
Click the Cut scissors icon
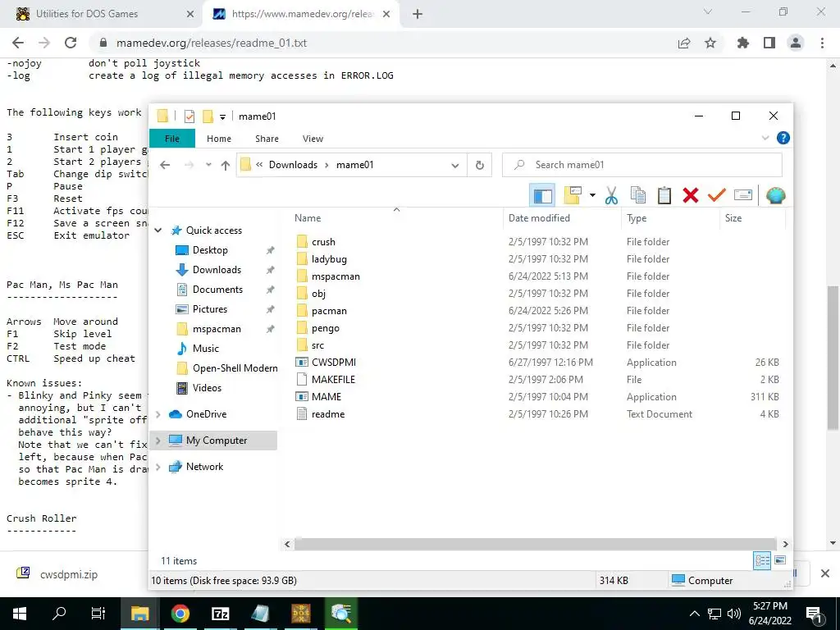(x=611, y=195)
